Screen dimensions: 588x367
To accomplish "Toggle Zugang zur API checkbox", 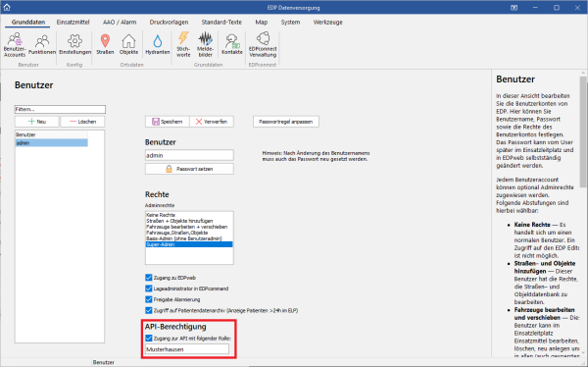I will coord(149,339).
